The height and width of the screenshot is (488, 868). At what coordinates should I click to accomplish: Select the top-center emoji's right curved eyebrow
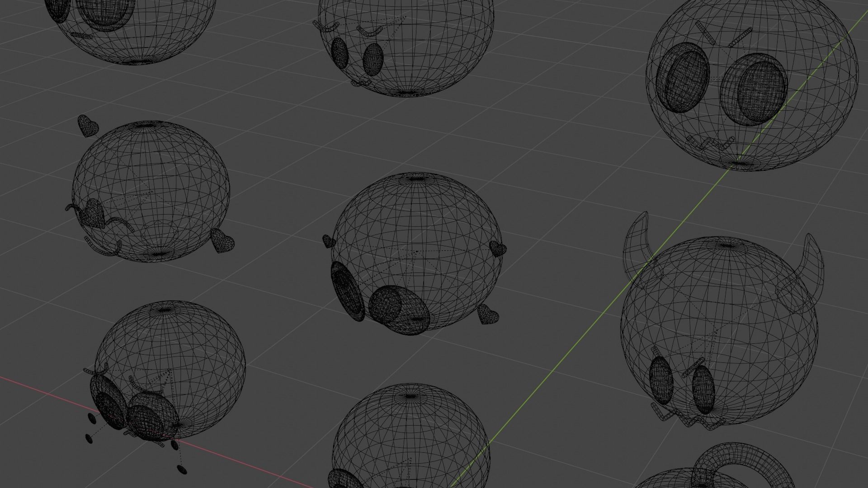tap(371, 31)
